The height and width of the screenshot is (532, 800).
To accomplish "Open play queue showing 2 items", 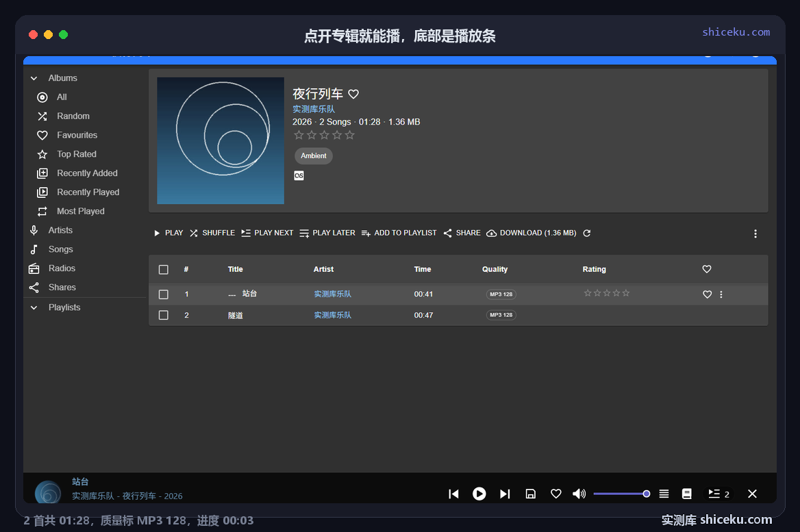I will (718, 494).
